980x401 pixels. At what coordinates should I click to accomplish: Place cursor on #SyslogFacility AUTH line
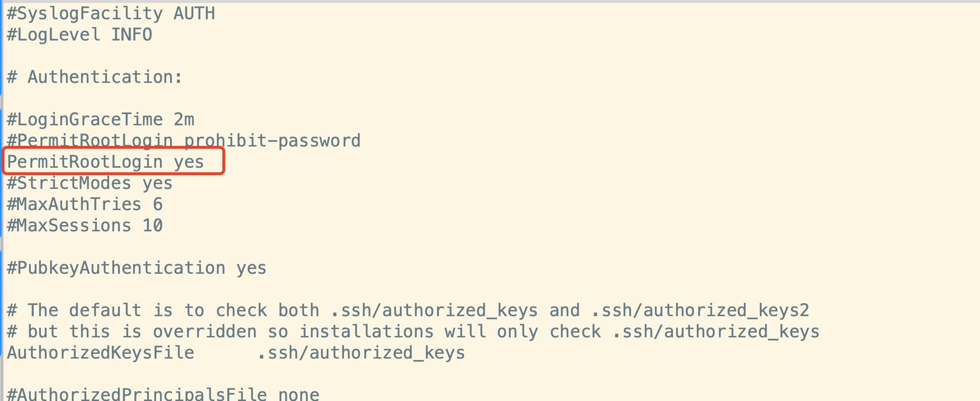click(111, 13)
